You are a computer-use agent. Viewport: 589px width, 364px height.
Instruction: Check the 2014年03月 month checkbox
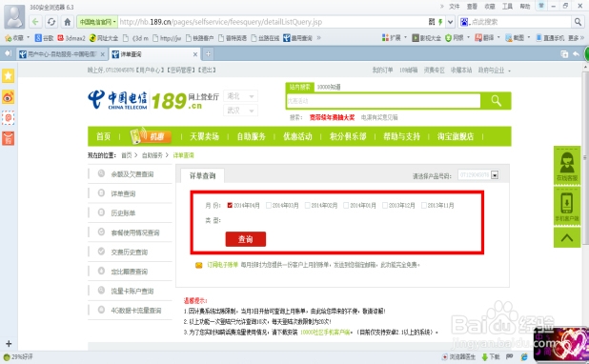click(269, 205)
